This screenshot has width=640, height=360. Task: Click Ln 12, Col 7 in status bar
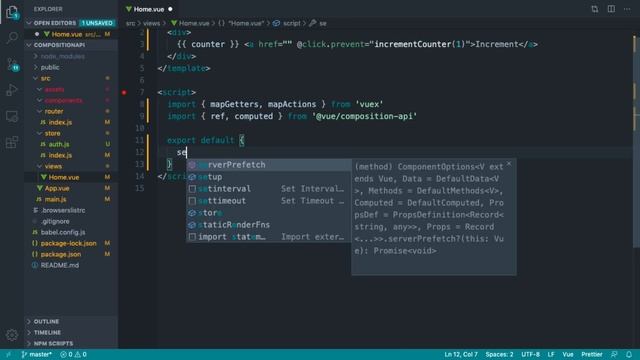point(461,354)
